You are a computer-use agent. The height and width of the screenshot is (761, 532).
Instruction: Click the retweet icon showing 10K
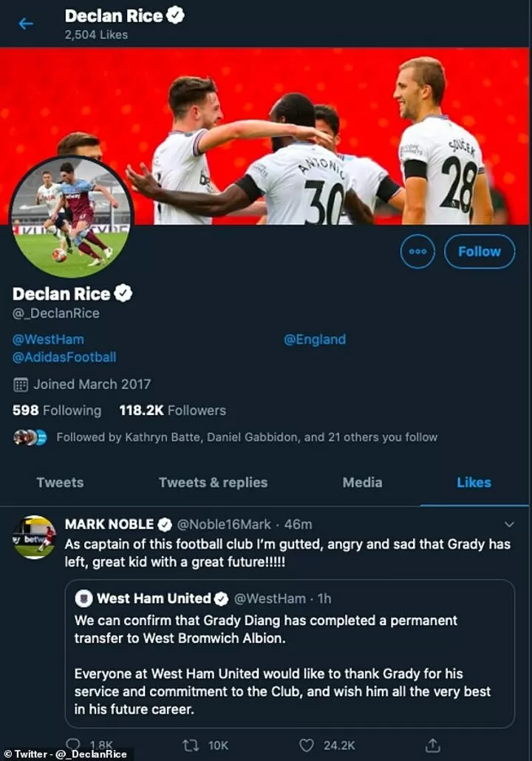tap(189, 744)
